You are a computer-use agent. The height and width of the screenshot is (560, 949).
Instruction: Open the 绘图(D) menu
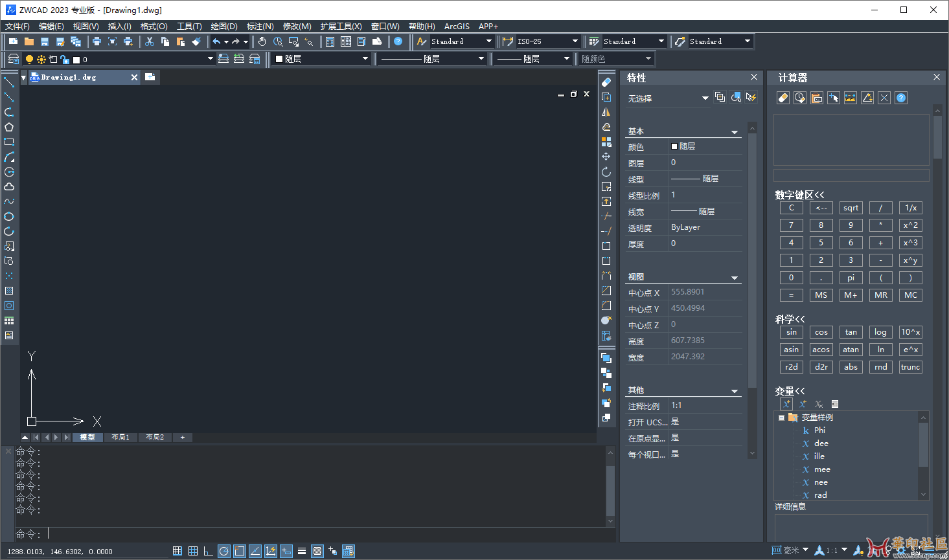click(x=223, y=27)
